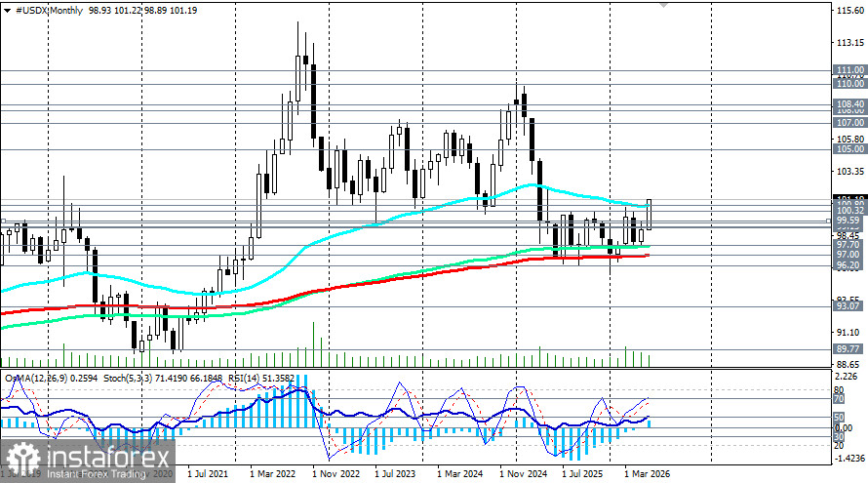This screenshot has height=483, width=868.
Task: Click the 115.60 price axis label
Action: tap(851, 11)
